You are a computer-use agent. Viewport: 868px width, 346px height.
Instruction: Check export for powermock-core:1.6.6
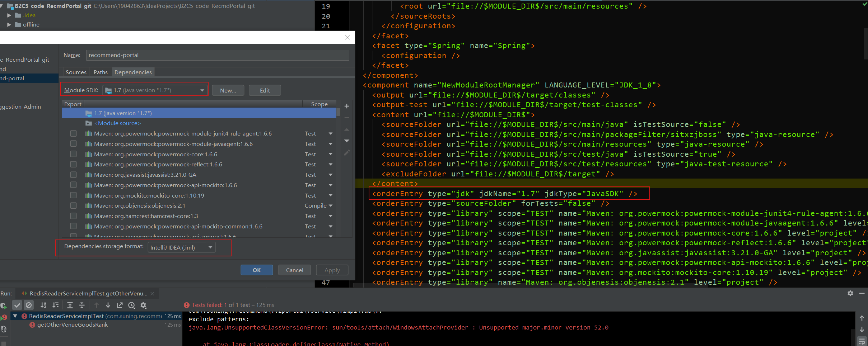pyautogui.click(x=74, y=154)
